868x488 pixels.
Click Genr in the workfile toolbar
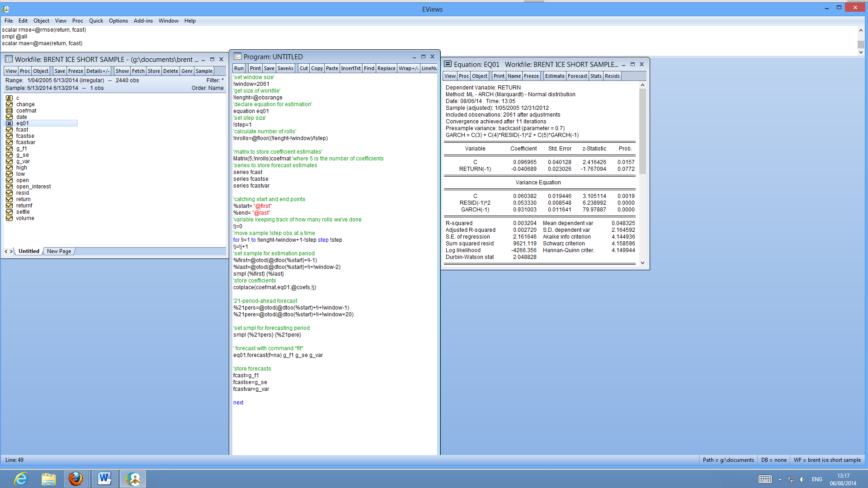(187, 70)
